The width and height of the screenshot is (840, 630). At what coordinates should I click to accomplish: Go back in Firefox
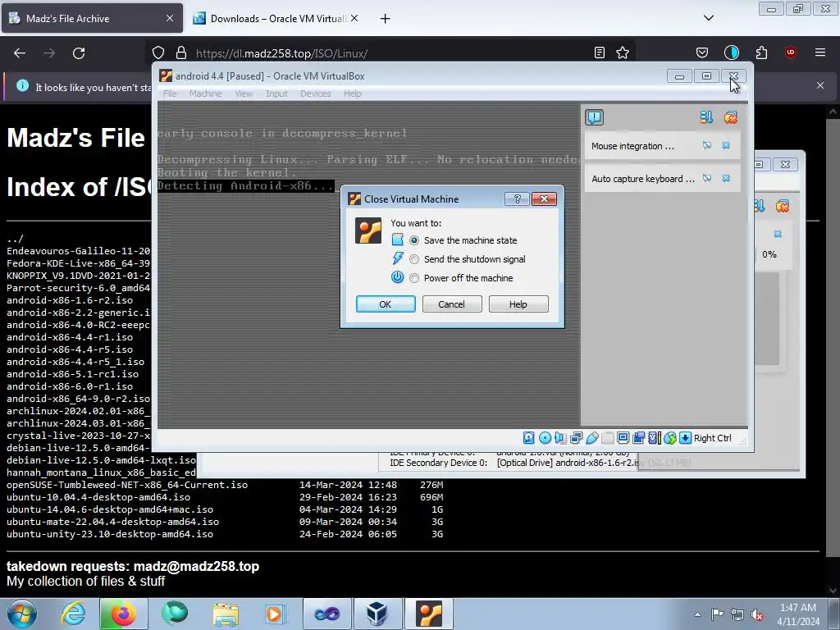pos(20,53)
